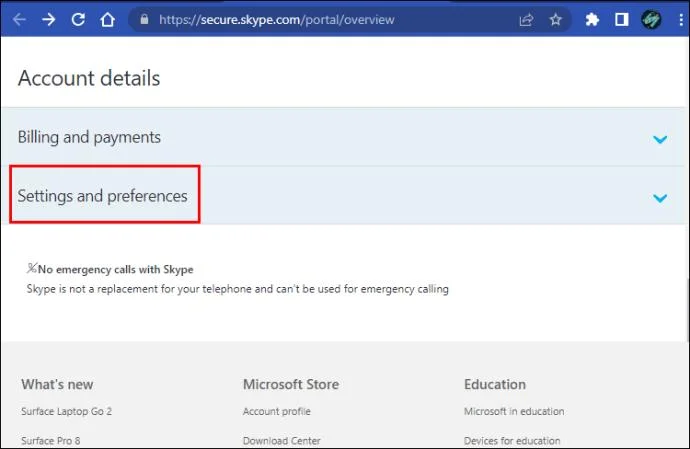Open Devices for education link
The height and width of the screenshot is (449, 690).
(x=512, y=441)
